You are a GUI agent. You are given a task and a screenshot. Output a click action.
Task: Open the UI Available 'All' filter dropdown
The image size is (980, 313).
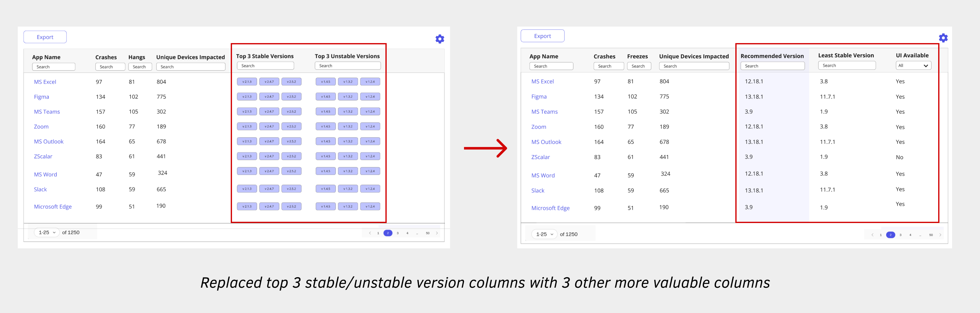click(x=913, y=66)
